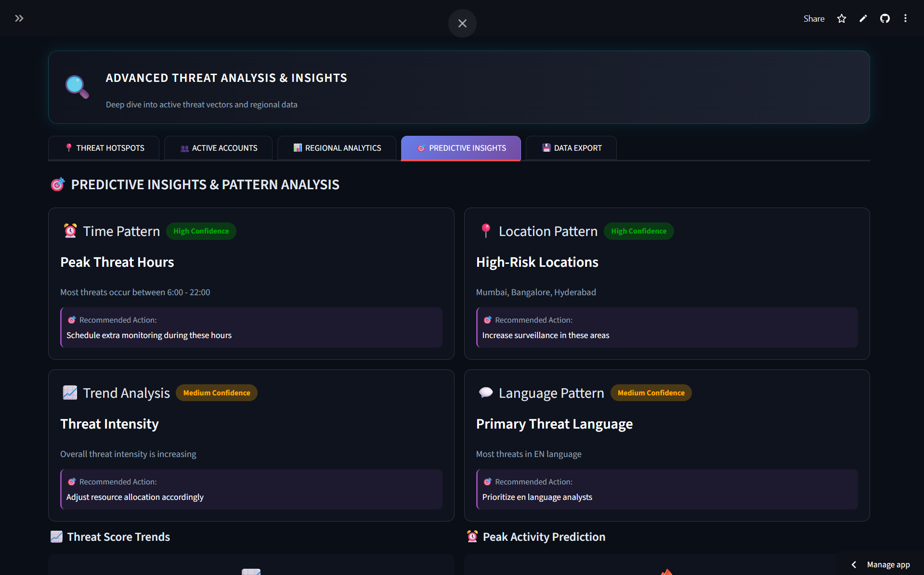Viewport: 924px width, 575px height.
Task: Click the Medium Confidence badge on Trend Analysis
Action: click(217, 393)
